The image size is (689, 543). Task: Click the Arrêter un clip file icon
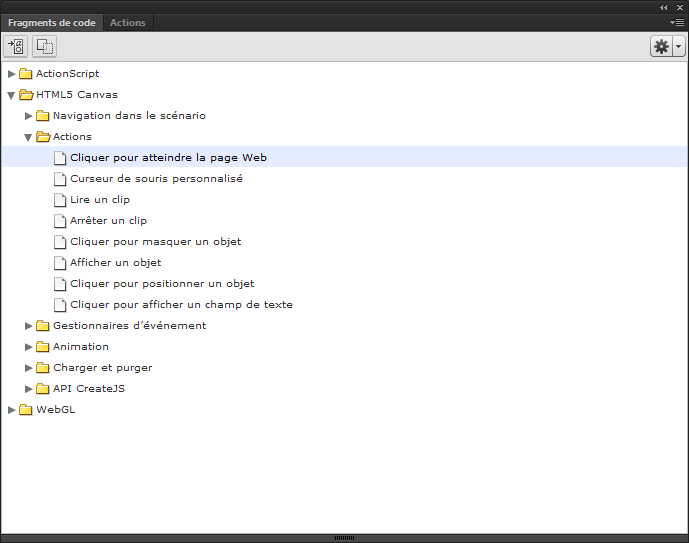tap(60, 221)
